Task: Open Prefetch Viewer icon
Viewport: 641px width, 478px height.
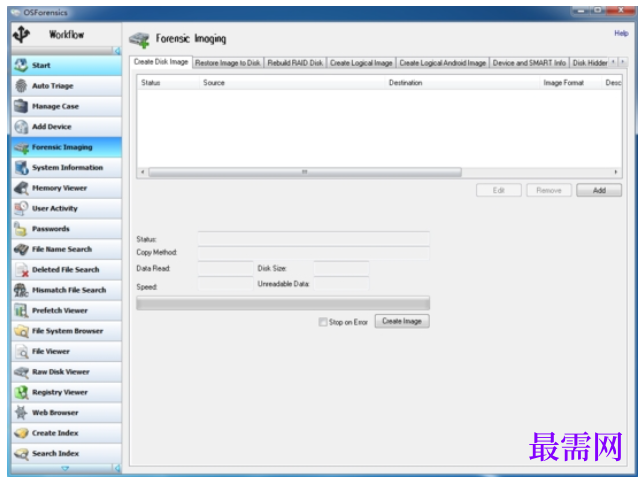Action: (x=21, y=310)
